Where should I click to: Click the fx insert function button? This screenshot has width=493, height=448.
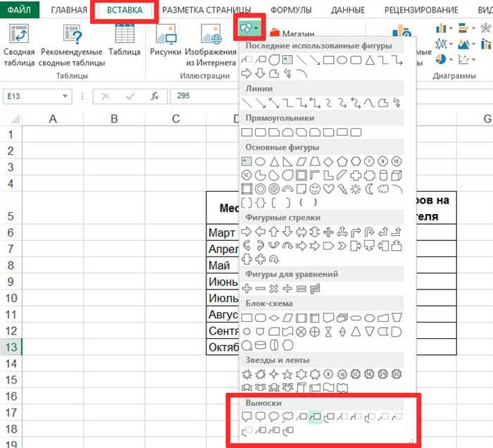coord(155,96)
